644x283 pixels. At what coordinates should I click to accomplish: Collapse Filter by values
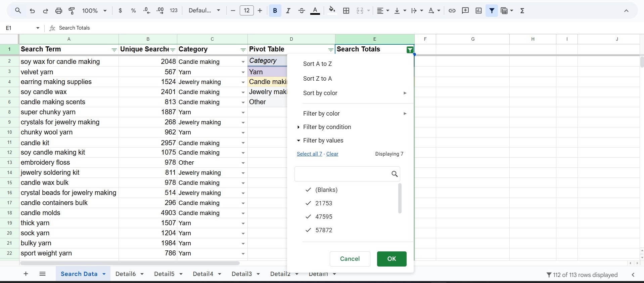(320, 140)
